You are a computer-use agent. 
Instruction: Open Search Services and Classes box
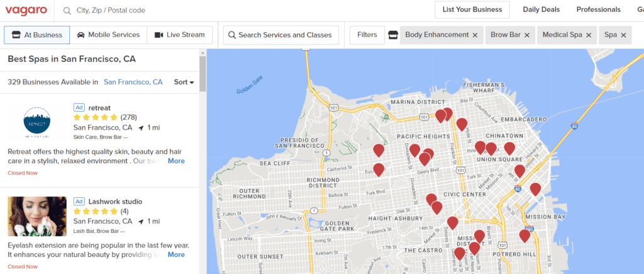pos(281,35)
